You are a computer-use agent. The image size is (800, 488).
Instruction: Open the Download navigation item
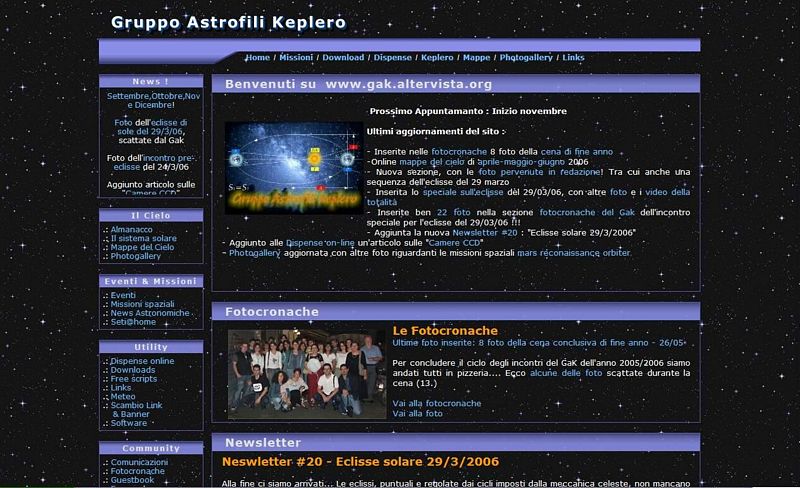(x=343, y=58)
